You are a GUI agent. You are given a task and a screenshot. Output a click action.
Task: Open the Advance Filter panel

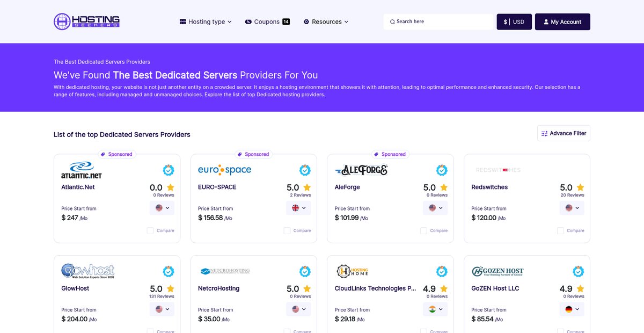tap(563, 133)
